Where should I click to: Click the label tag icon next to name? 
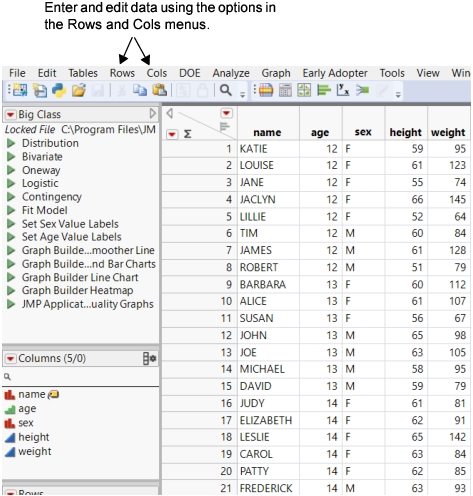(53, 395)
